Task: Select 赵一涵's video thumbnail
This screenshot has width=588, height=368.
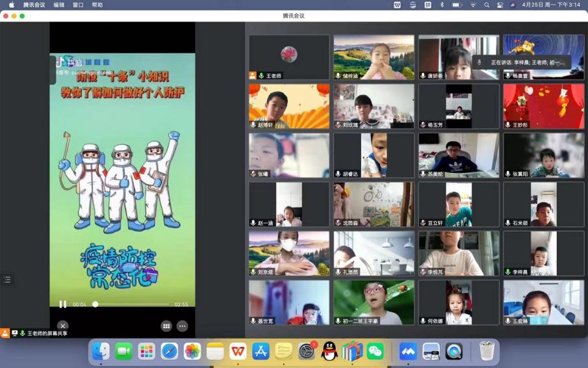Action: tap(289, 204)
